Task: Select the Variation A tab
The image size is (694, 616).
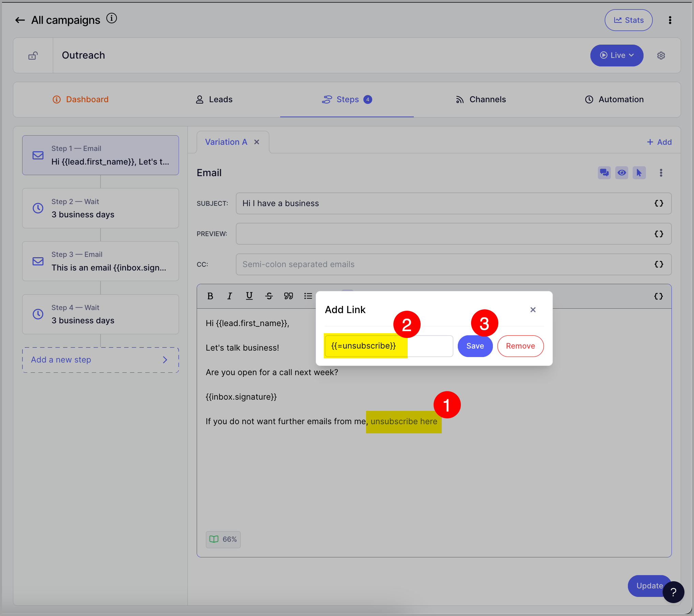Action: tap(226, 142)
